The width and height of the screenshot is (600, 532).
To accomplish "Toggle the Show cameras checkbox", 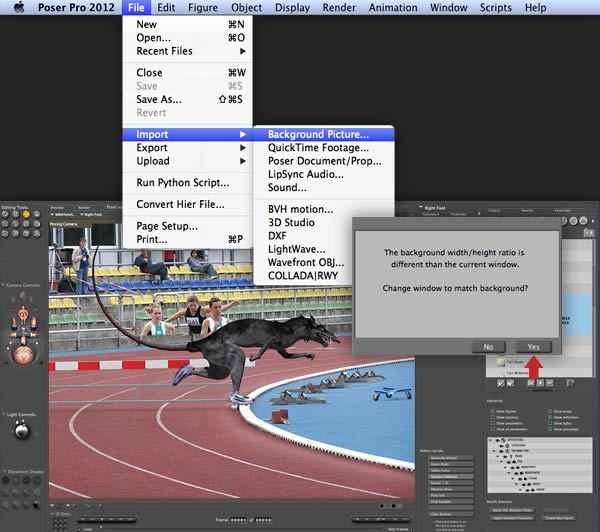I will click(493, 417).
